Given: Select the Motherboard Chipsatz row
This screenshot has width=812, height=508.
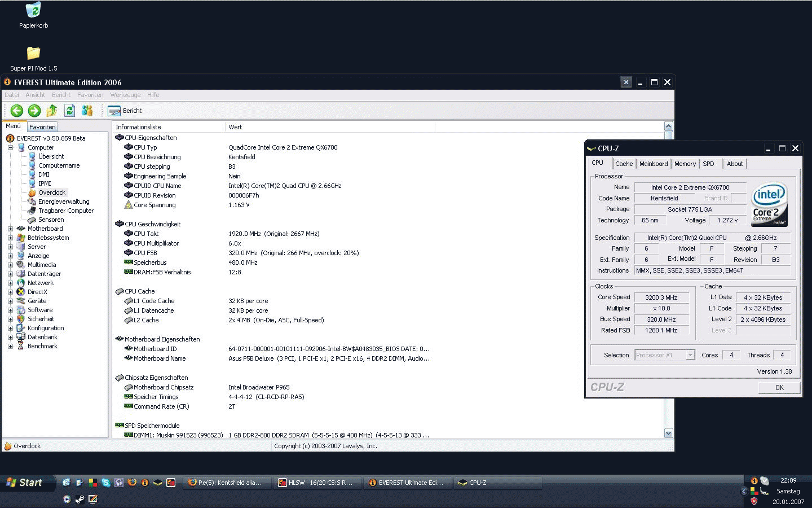Looking at the screenshot, I should (207, 387).
